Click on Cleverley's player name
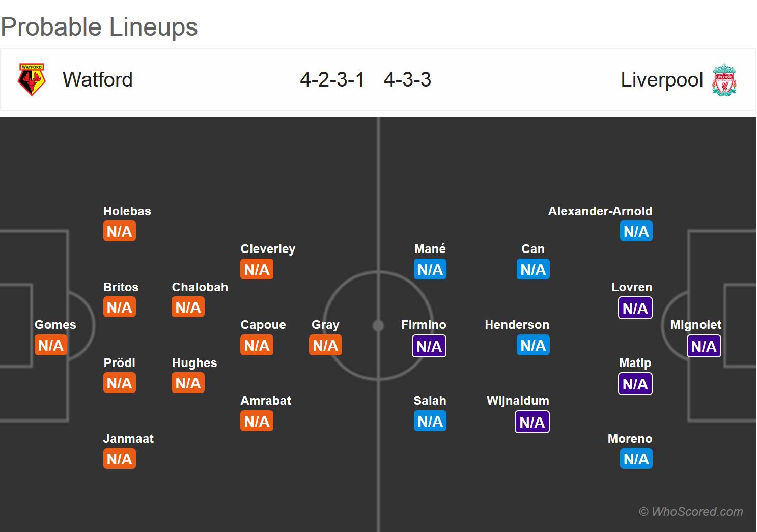Screen dimensions: 757x532 point(268,249)
